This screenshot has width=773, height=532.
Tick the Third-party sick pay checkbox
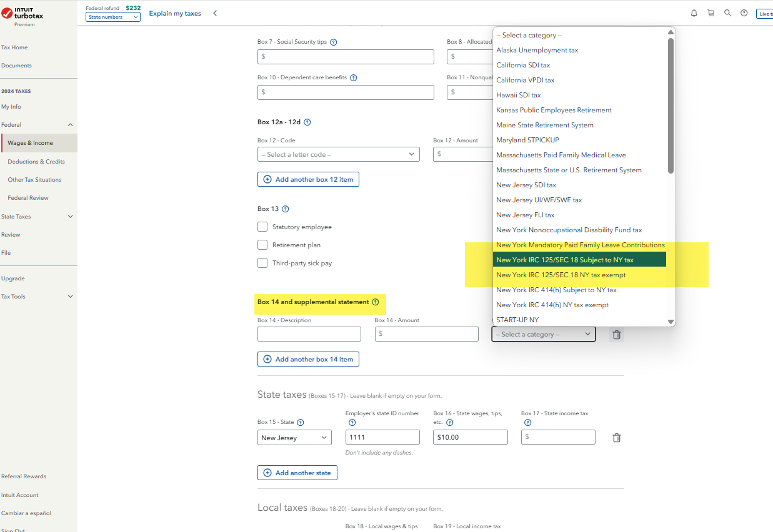click(x=262, y=263)
